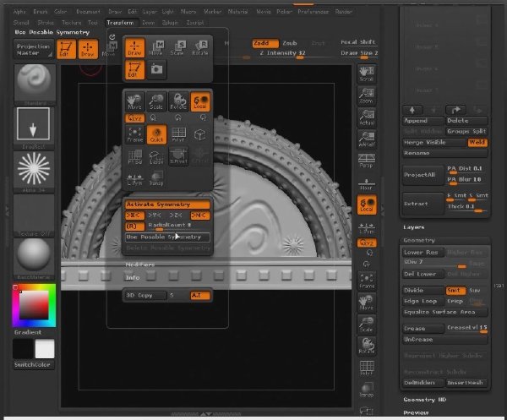
Task: Toggle the >X< symmetry axis
Action: coord(134,215)
